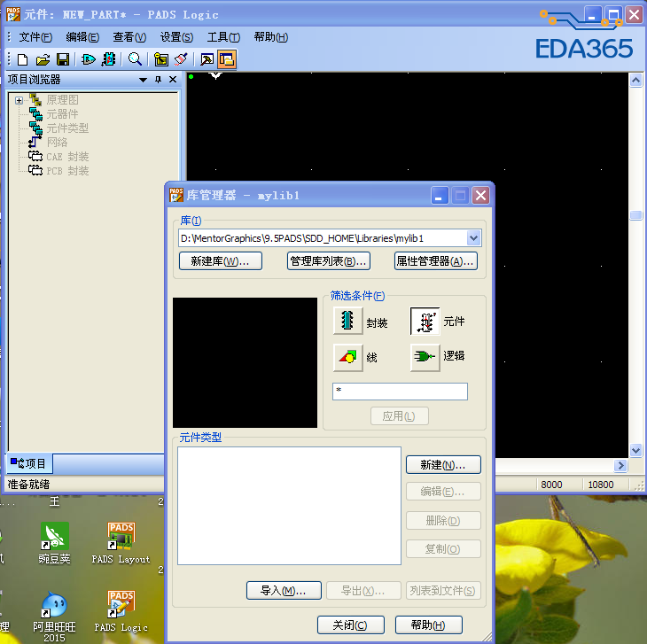This screenshot has height=644, width=647.
Task: Click the New file toolbar icon
Action: tap(23, 59)
